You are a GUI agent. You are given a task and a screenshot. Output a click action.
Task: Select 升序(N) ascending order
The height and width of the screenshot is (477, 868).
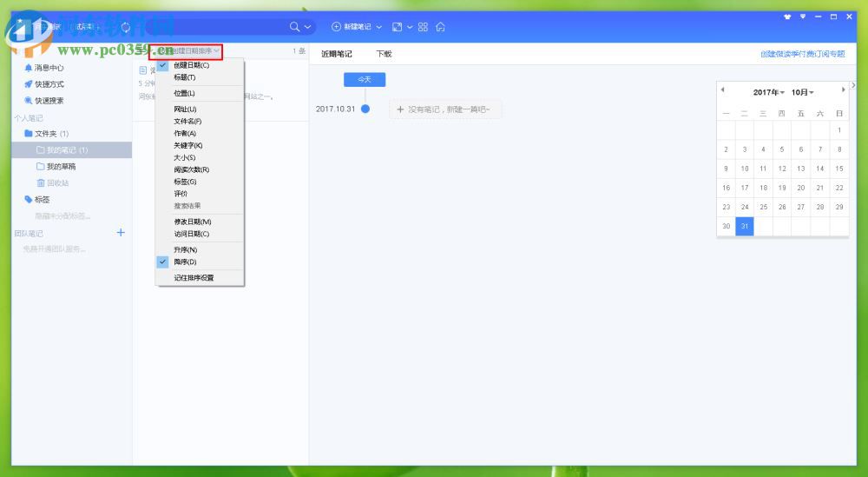click(200, 250)
